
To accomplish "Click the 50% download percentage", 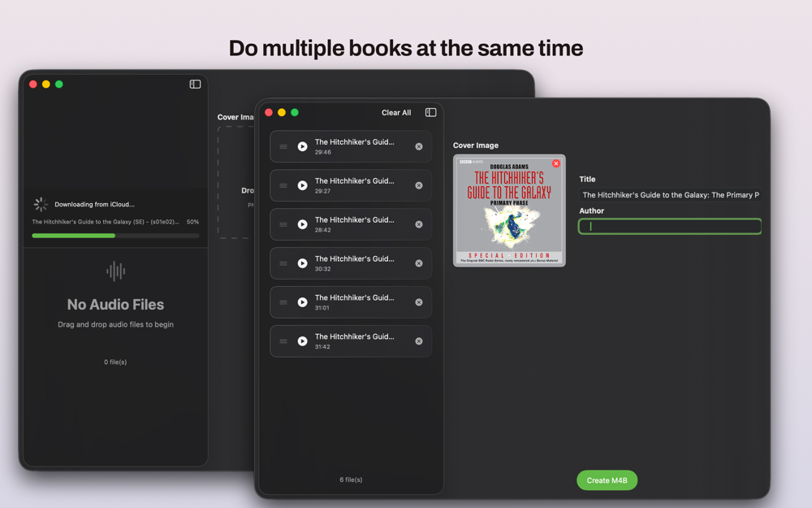I will 192,222.
